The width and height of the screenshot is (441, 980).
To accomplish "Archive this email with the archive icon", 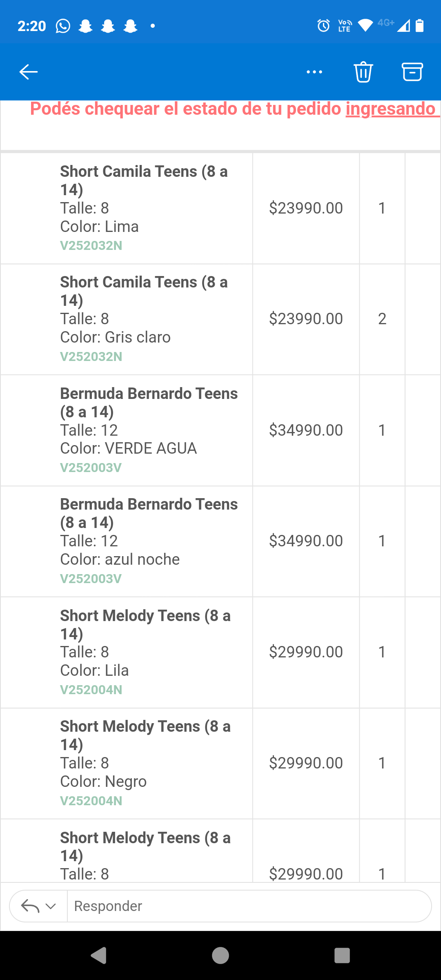I will tap(412, 72).
